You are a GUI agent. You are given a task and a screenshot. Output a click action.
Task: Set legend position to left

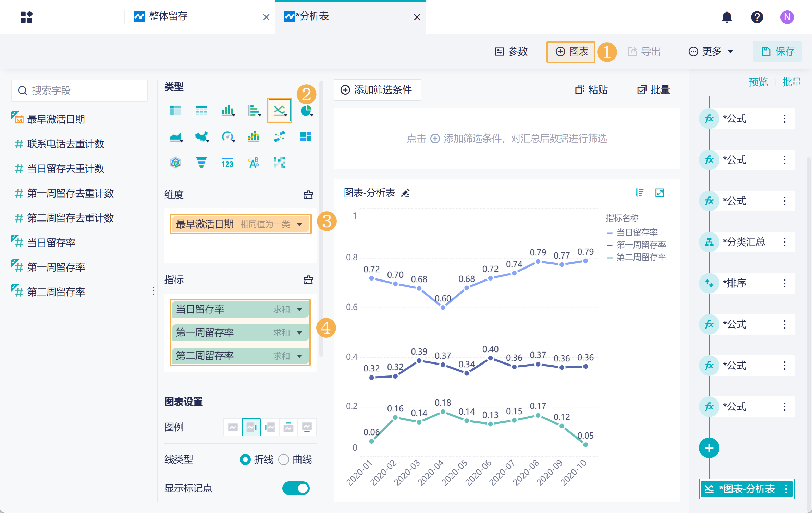point(270,427)
